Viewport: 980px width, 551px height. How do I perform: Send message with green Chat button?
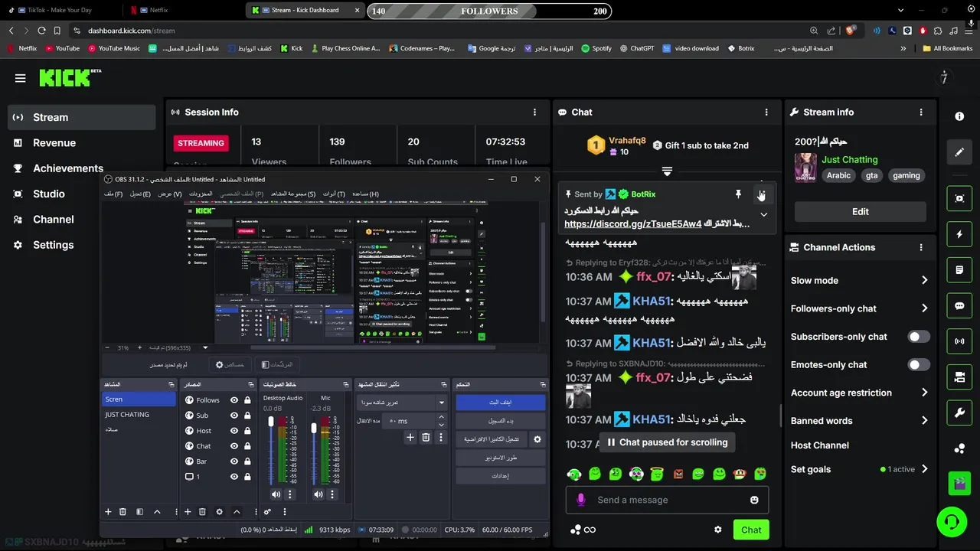pyautogui.click(x=751, y=530)
